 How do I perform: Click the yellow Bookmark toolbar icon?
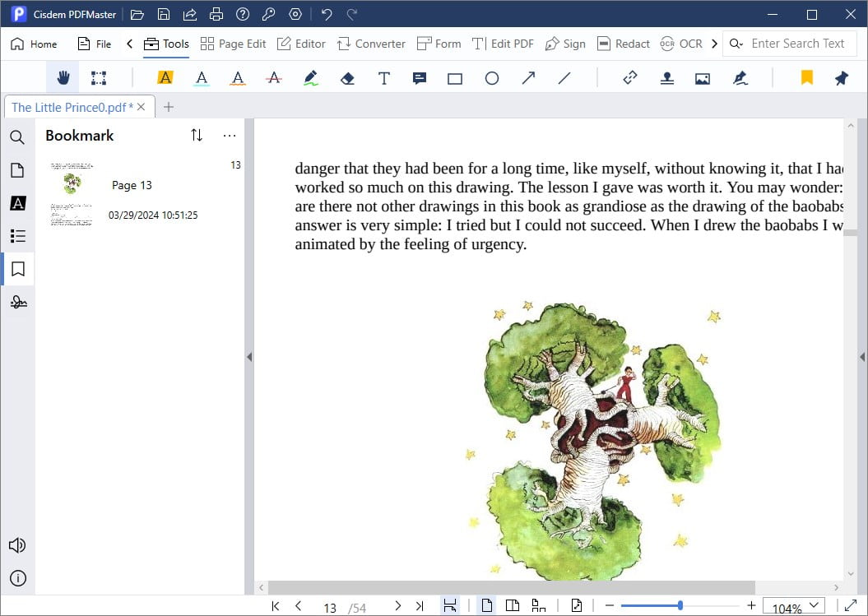(x=806, y=77)
